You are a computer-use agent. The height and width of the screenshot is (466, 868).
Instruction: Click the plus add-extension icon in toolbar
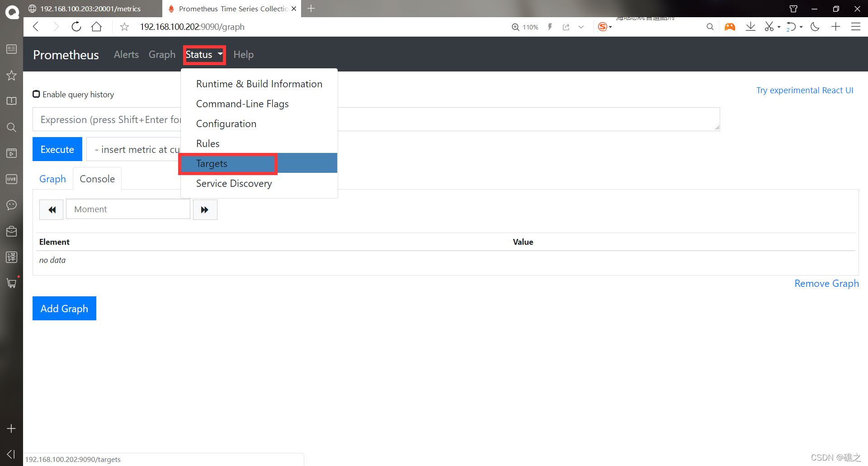tap(835, 27)
